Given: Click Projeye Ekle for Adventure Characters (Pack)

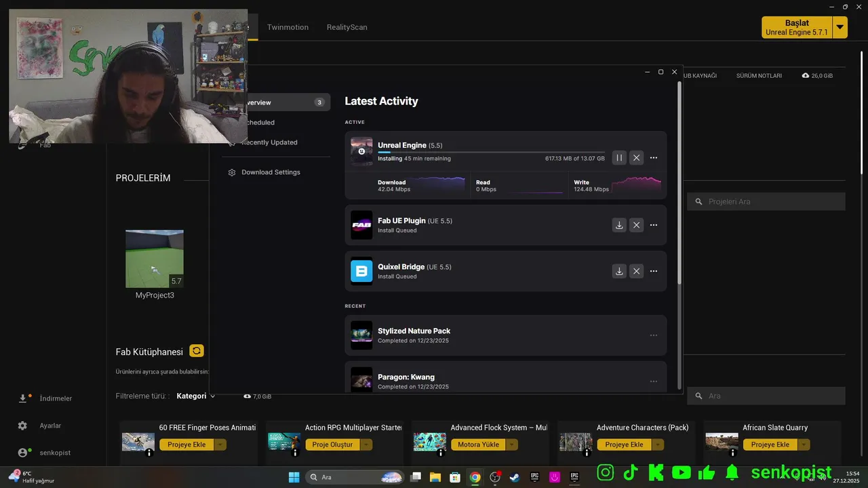Looking at the screenshot, I should (624, 445).
